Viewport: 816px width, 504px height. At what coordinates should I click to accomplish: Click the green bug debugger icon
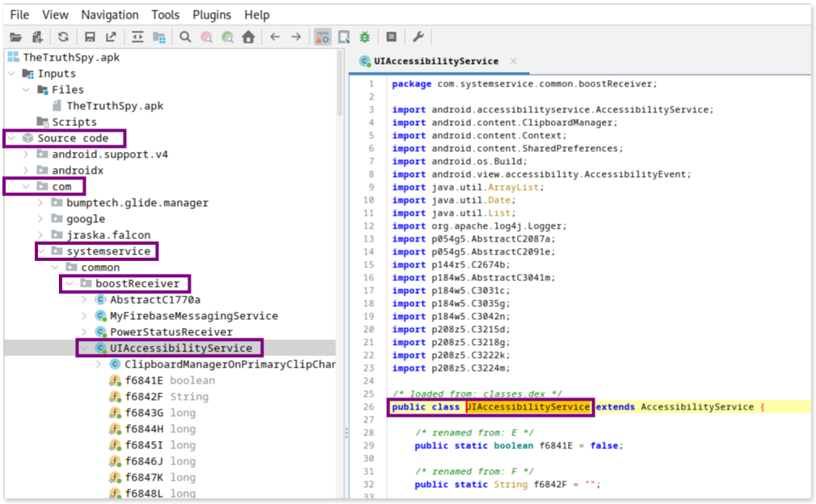click(365, 37)
